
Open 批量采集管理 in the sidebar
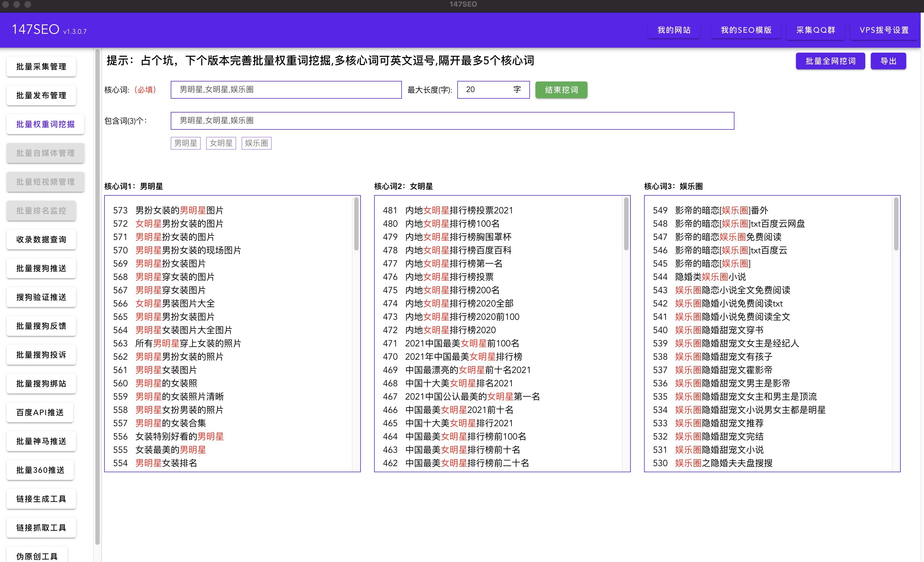click(x=41, y=67)
